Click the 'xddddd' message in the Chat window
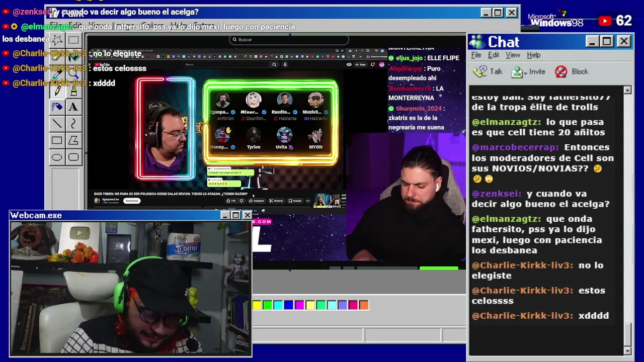This screenshot has height=362, width=644. (593, 316)
